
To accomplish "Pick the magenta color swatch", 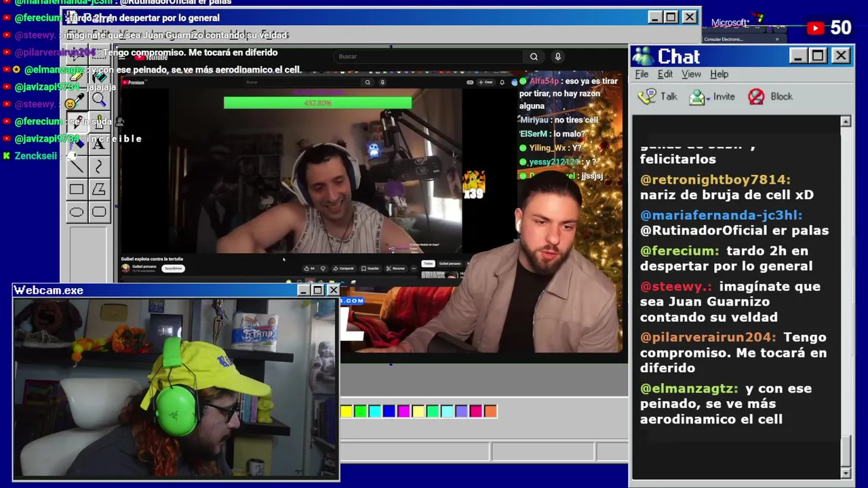I will pos(403,411).
